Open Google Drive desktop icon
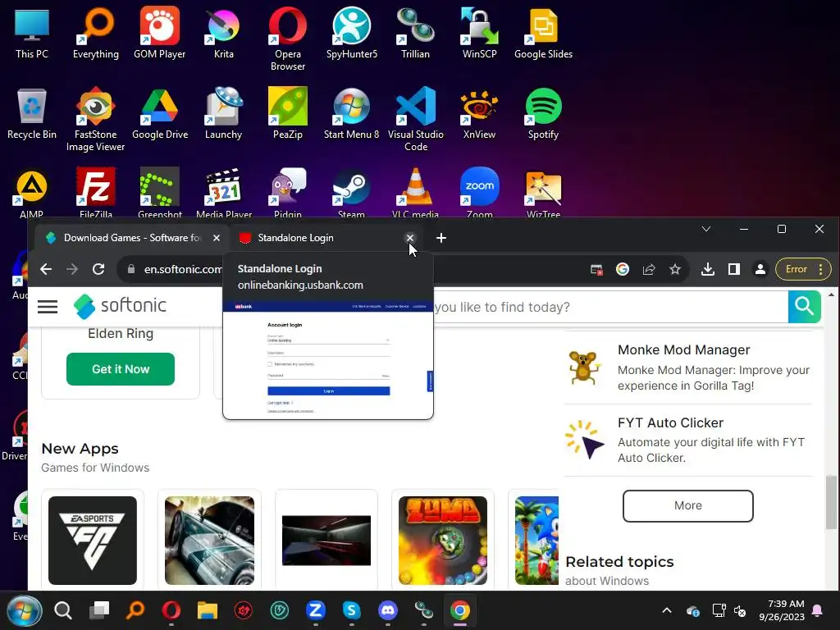 [x=160, y=113]
